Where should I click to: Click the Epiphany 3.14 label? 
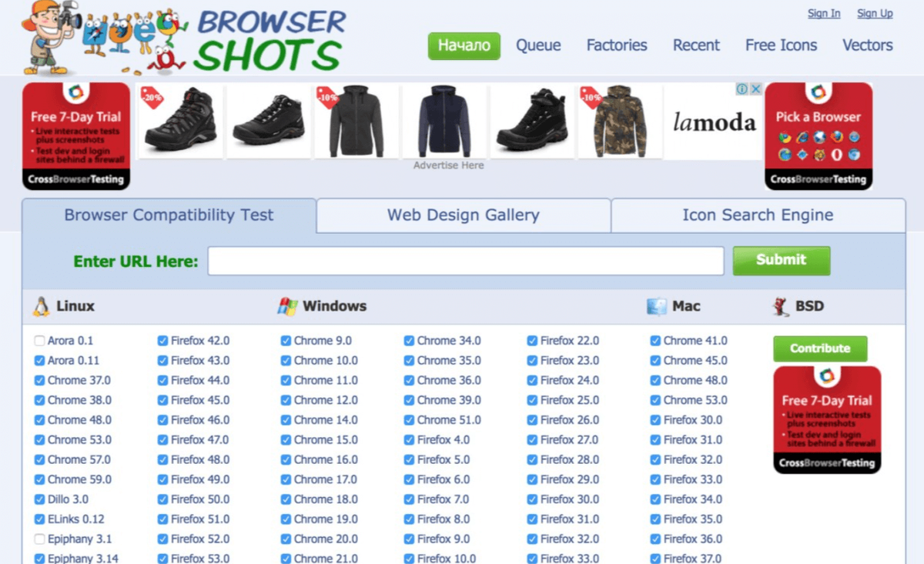point(83,559)
